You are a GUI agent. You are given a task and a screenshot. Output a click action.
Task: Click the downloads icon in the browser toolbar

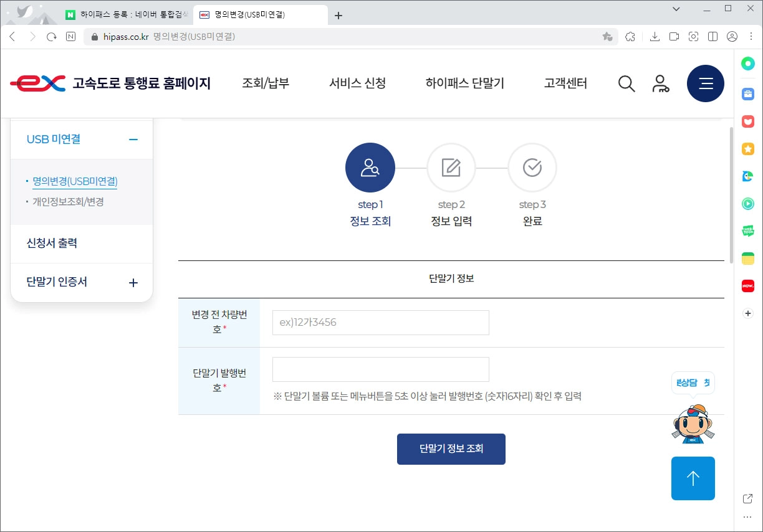point(655,37)
